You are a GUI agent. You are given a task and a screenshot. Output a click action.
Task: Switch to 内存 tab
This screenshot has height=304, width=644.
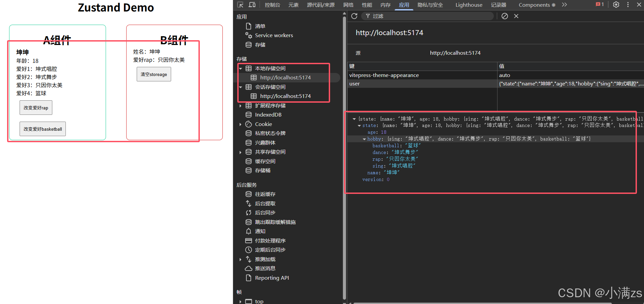click(x=385, y=5)
